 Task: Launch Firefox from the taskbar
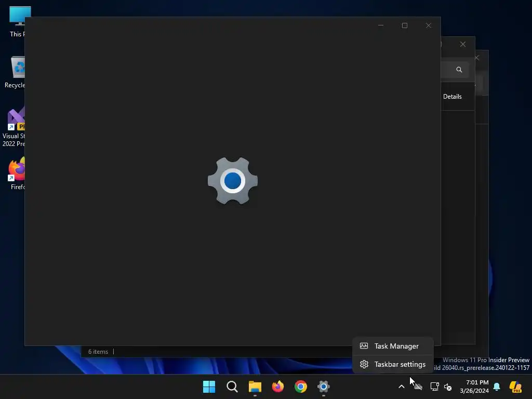(278, 387)
